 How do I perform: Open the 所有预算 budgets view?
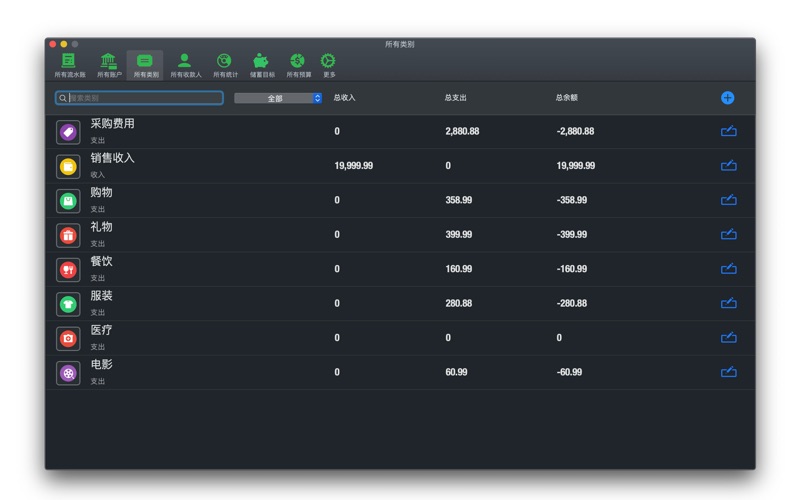pyautogui.click(x=298, y=65)
